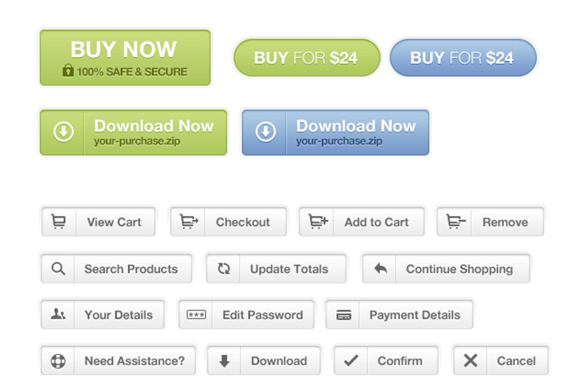Click the gray Download label
588x392 pixels.
(279, 361)
